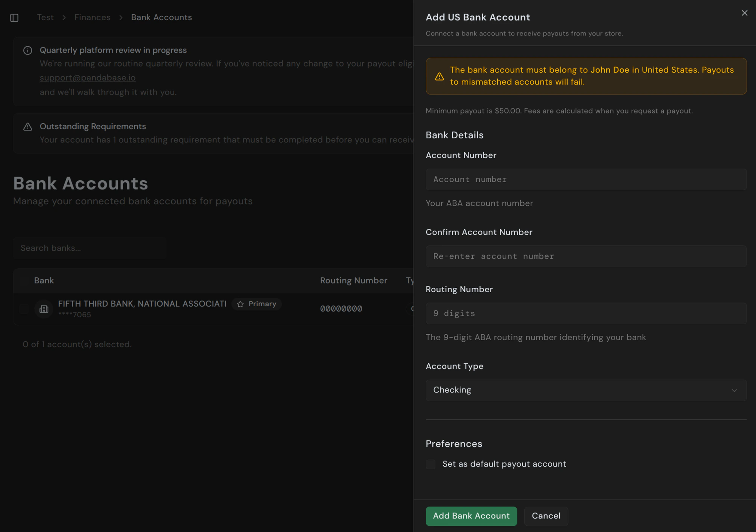This screenshot has height=532, width=756.
Task: Click the Minimum payout is $50.00 note
Action: click(x=559, y=111)
